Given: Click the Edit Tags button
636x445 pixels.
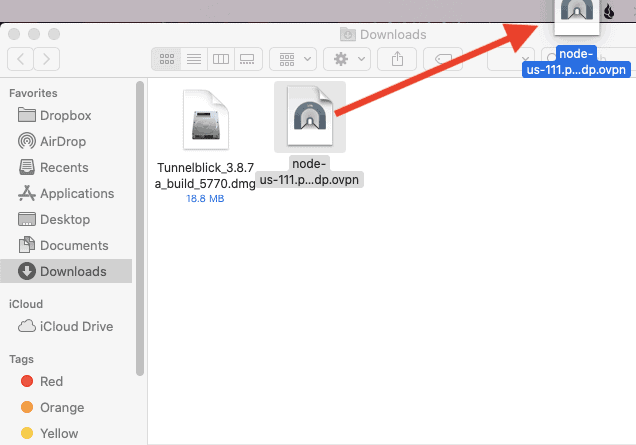Looking at the screenshot, I should [443, 59].
